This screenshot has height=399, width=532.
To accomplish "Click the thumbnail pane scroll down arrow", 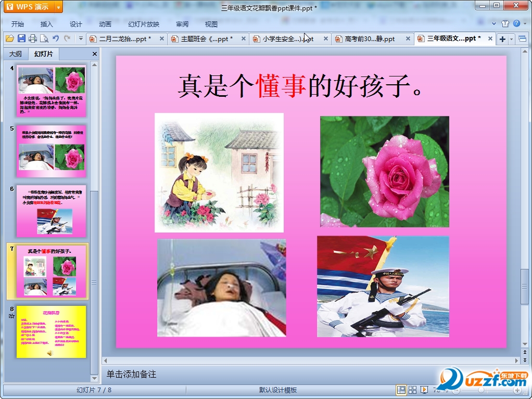I will point(94,378).
